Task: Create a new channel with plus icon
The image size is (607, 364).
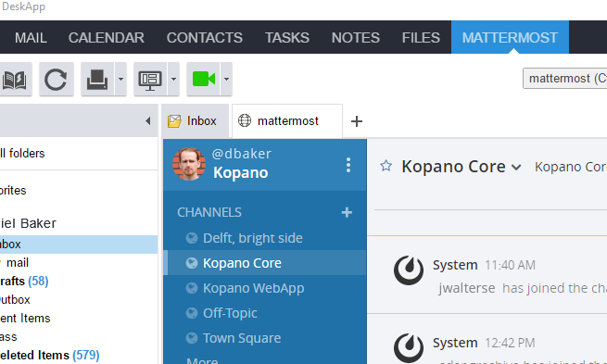Action: [347, 212]
